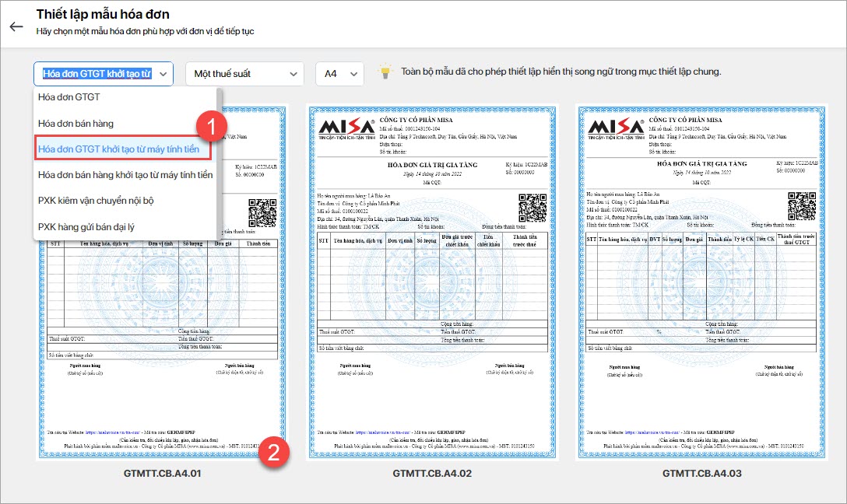Viewport: 847px width, 504px height.
Task: Click the MISA logo on template GTMTT.CB.A4.03
Action: [616, 128]
